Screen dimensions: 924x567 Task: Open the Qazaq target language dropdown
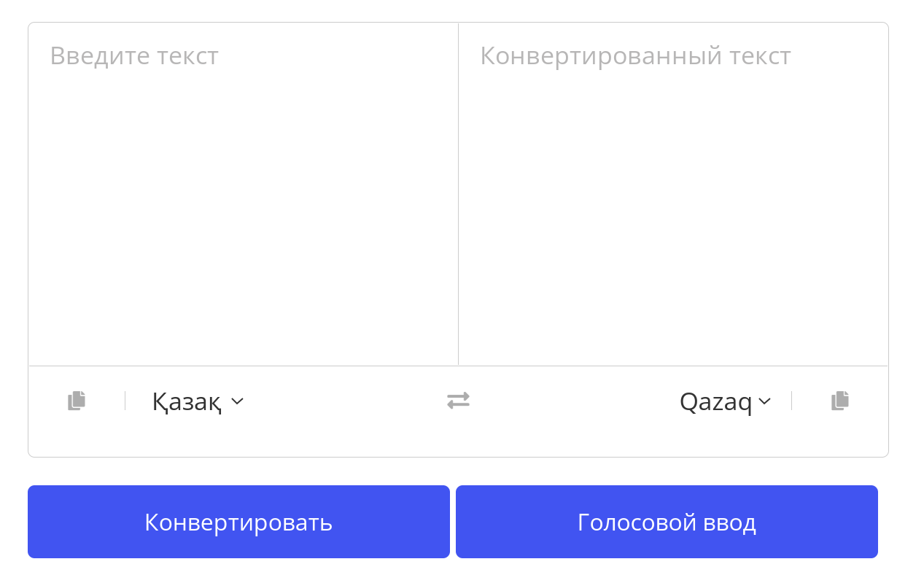[x=725, y=401]
